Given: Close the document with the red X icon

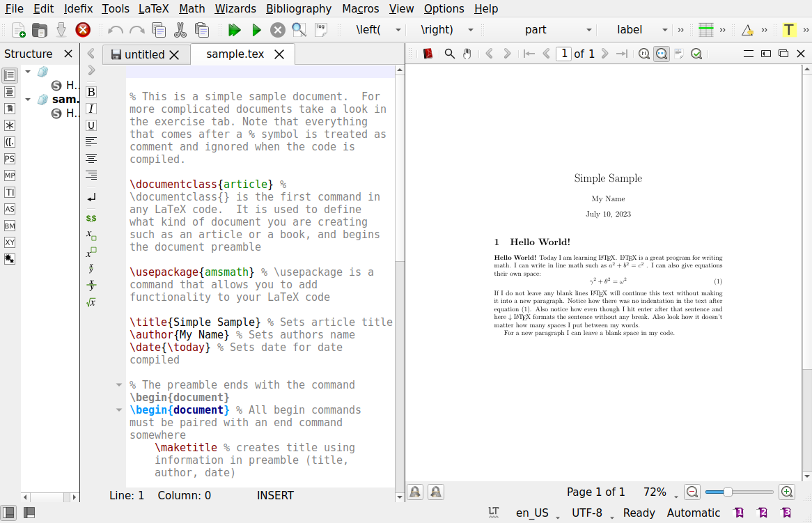Looking at the screenshot, I should 82,30.
